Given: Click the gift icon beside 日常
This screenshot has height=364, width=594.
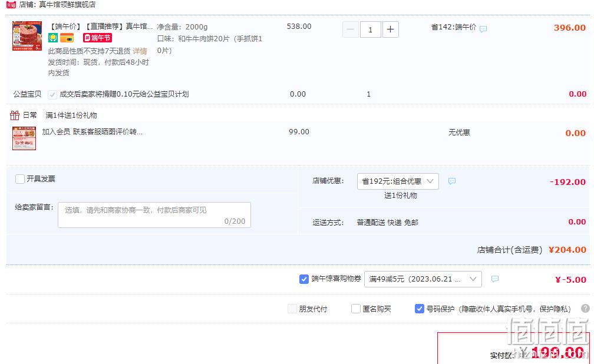Looking at the screenshot, I should click(x=14, y=115).
